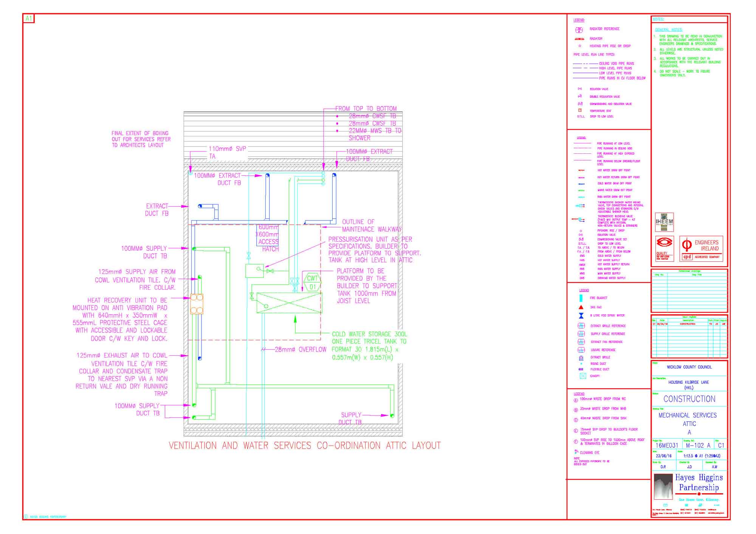Viewport: 756px width, 534px height.
Task: Click the CONSTRUCTION status text in title block
Action: tap(689, 399)
